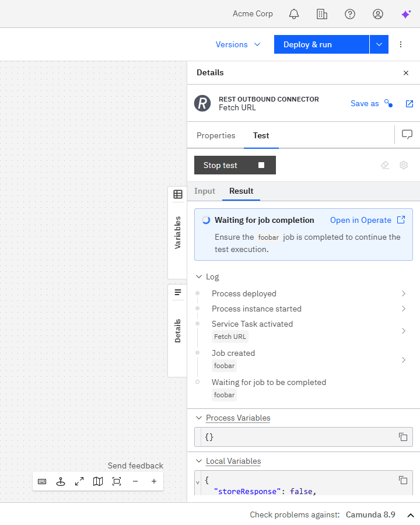The height and width of the screenshot is (525, 420).
Task: Open the AI Copilot sparkle icon
Action: [x=406, y=14]
